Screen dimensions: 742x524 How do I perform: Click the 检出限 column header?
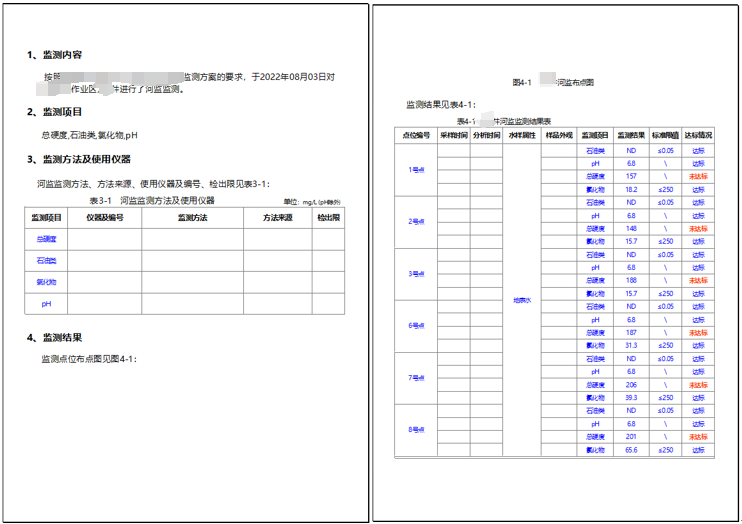(328, 217)
